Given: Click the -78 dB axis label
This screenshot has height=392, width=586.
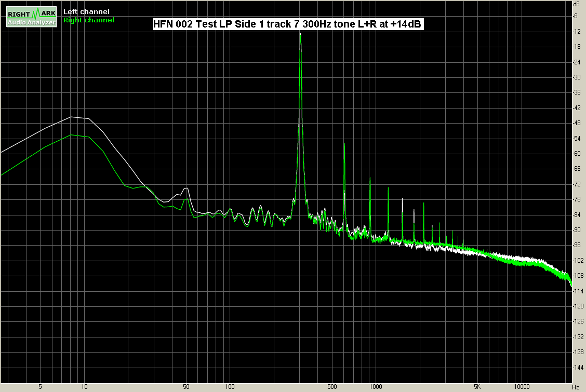Looking at the screenshot, I should click(577, 199).
